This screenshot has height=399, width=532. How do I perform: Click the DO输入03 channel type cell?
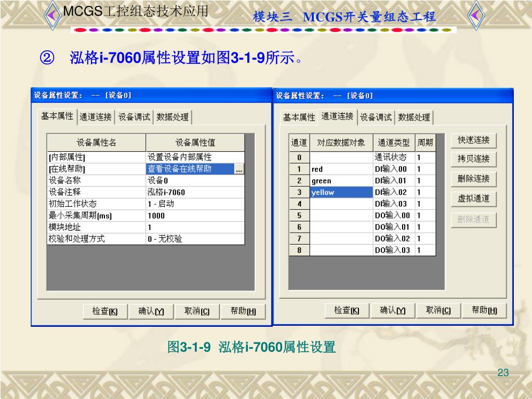pyautogui.click(x=394, y=250)
